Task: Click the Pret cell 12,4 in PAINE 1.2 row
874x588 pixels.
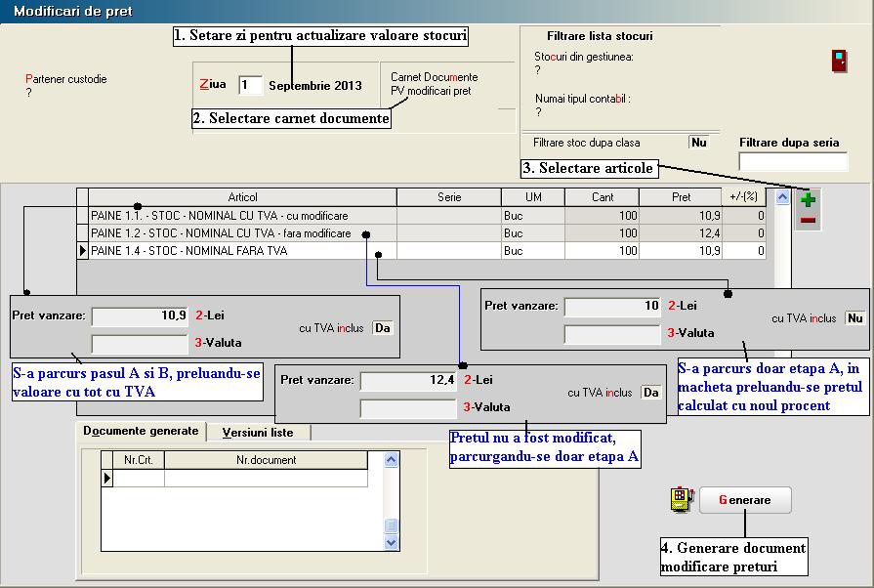Action: point(681,233)
